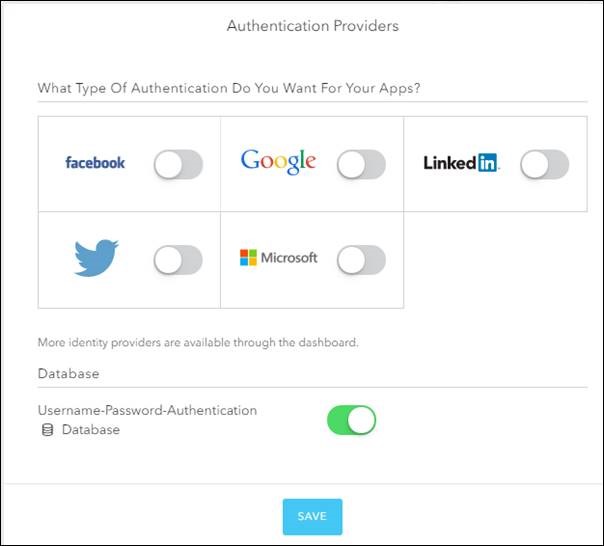Viewport: 604px width, 546px height.
Task: Click the Authentication Providers heading
Action: (x=312, y=26)
